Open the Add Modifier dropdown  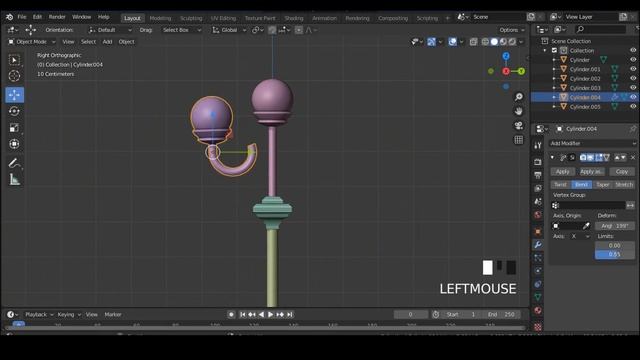(592, 143)
